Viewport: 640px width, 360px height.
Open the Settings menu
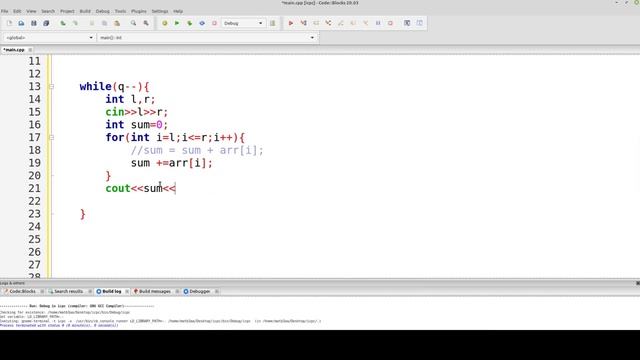[x=160, y=11]
